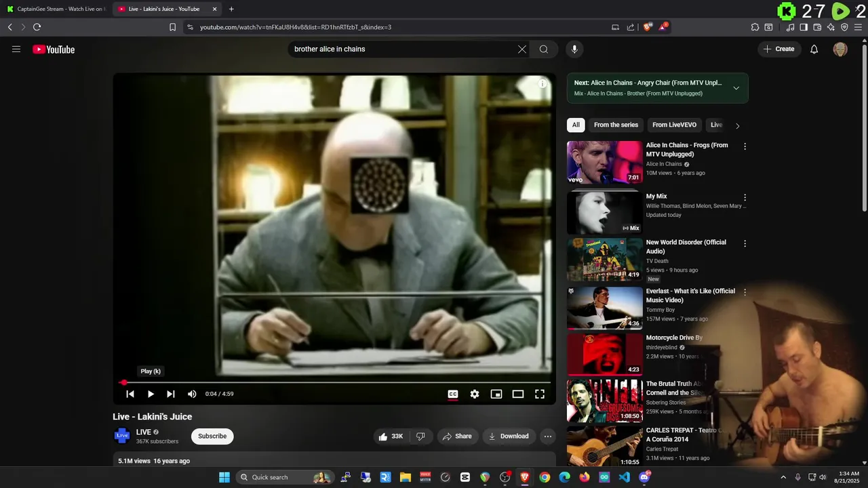Open the Motorcycle Drive By title
The width and height of the screenshot is (868, 488).
click(674, 338)
